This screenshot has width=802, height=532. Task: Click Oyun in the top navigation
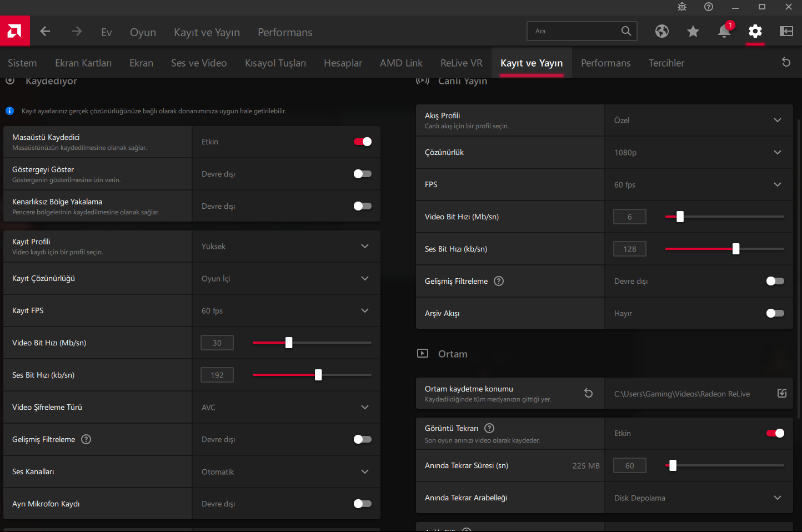click(x=143, y=32)
